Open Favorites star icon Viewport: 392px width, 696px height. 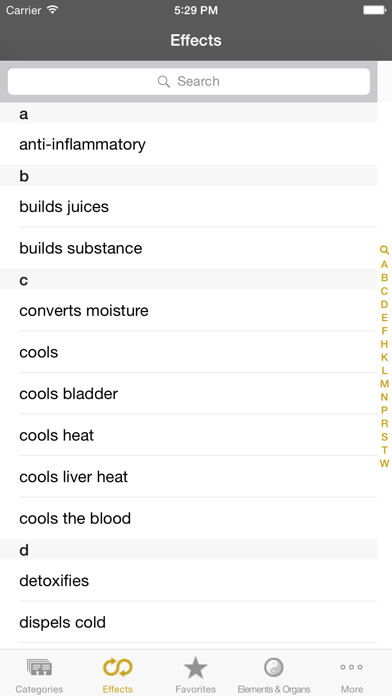coord(196,668)
